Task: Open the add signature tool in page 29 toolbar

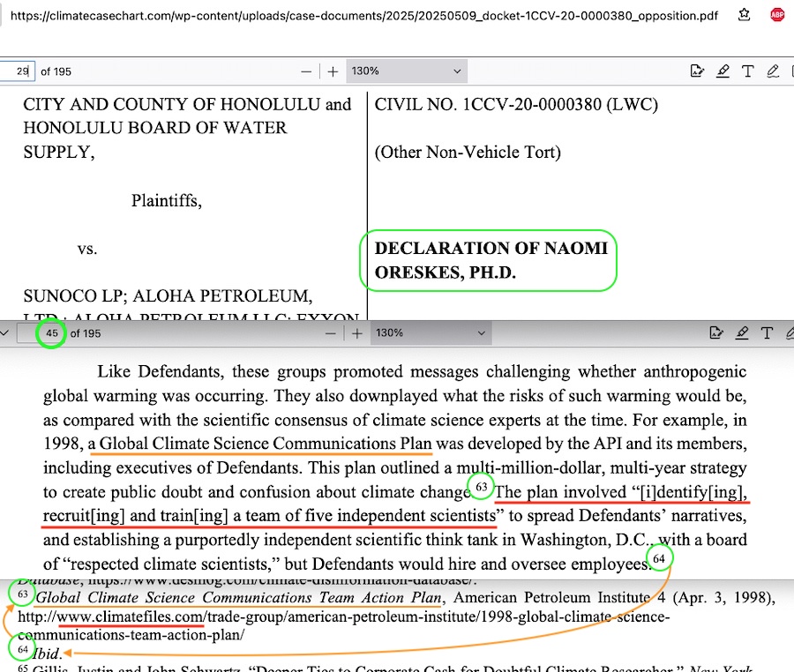Action: coord(697,71)
